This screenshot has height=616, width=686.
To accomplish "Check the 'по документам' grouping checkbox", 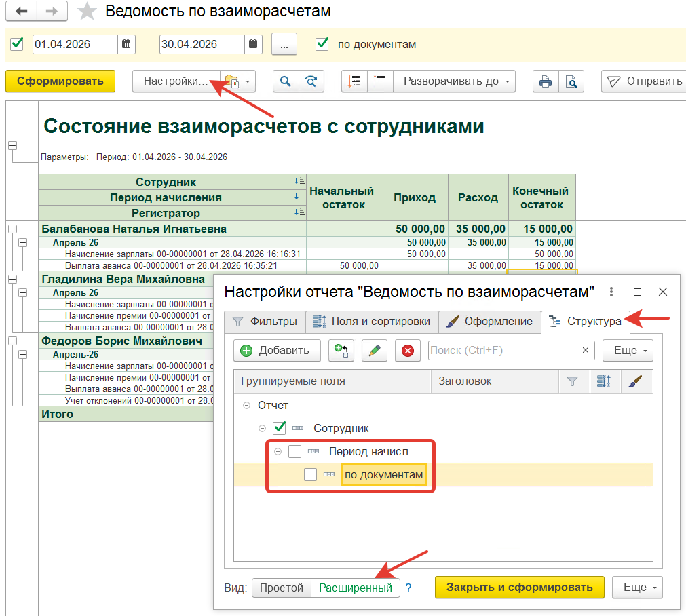I will click(310, 474).
